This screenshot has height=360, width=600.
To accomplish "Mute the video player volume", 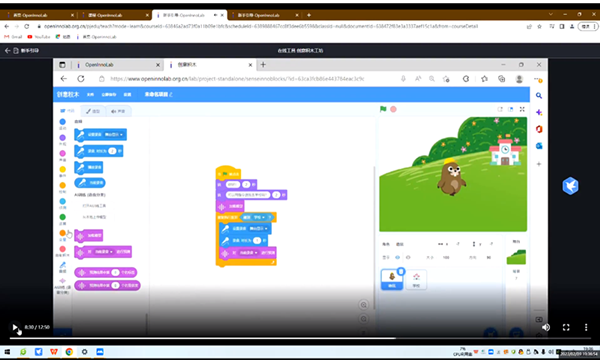I will [546, 327].
